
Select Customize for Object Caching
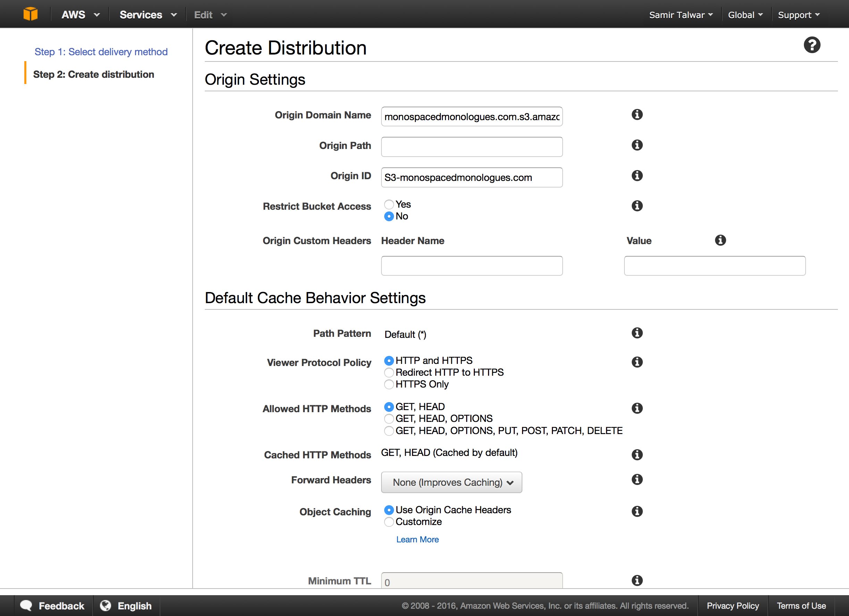(x=389, y=522)
